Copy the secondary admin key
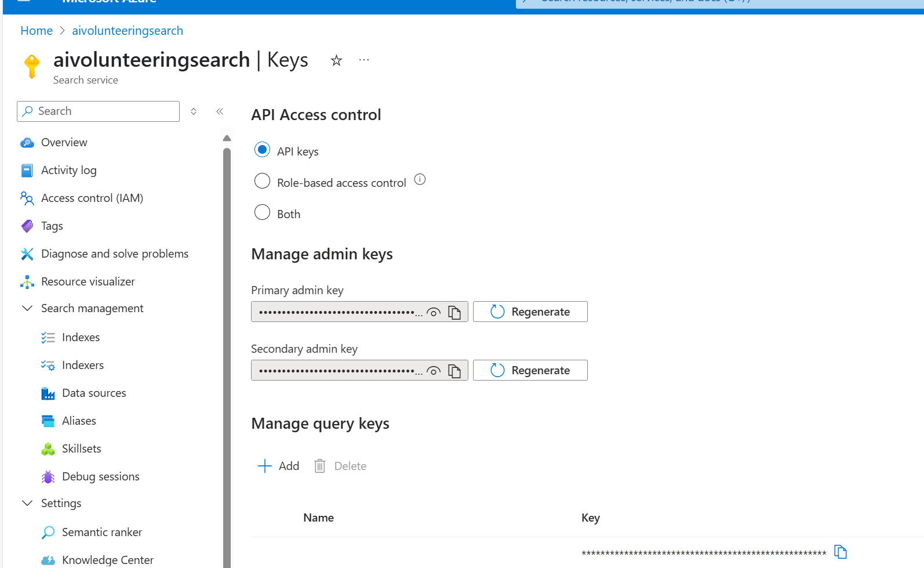Screen dimensions: 924x568 (454, 371)
